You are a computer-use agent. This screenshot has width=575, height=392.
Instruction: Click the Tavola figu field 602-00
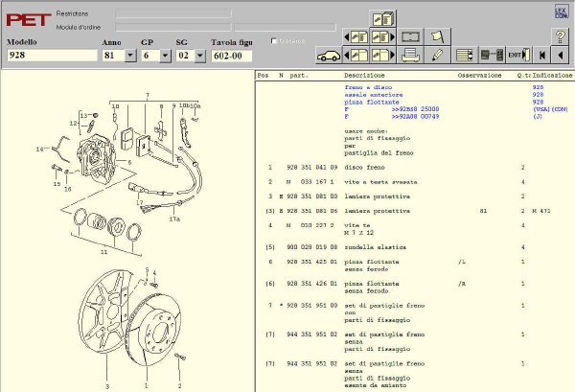coord(232,56)
